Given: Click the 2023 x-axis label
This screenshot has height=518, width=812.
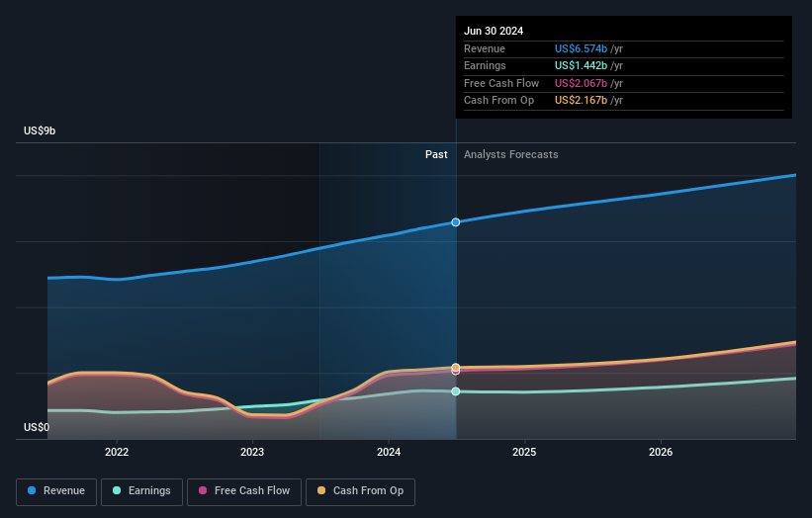Looking at the screenshot, I should 252,452.
